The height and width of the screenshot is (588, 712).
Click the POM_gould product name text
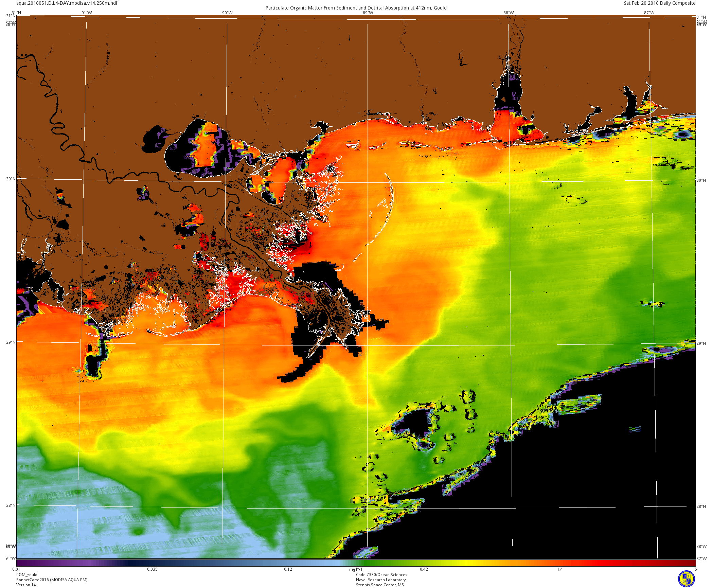(x=27, y=575)
